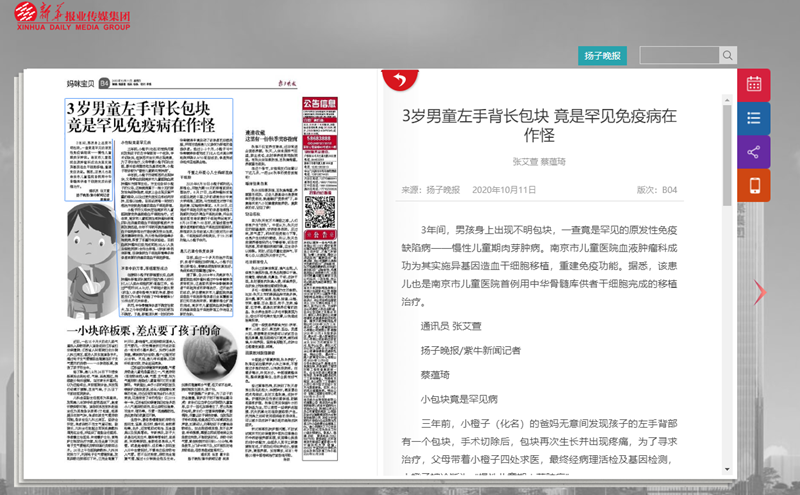Click the line 通讯员 张艾萱

[x=451, y=326]
